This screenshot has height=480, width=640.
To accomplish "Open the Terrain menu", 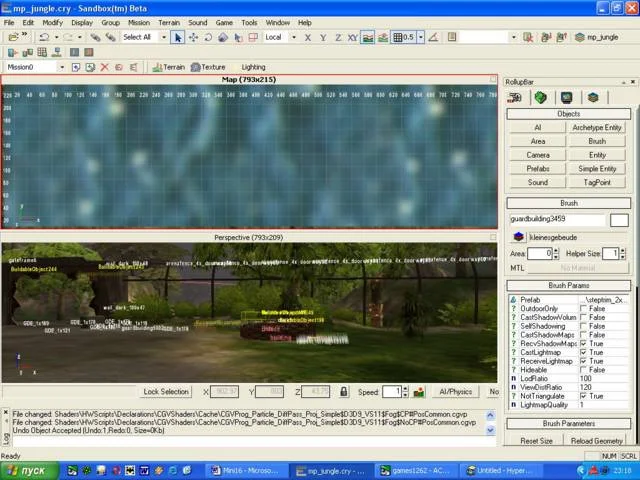I will point(169,23).
